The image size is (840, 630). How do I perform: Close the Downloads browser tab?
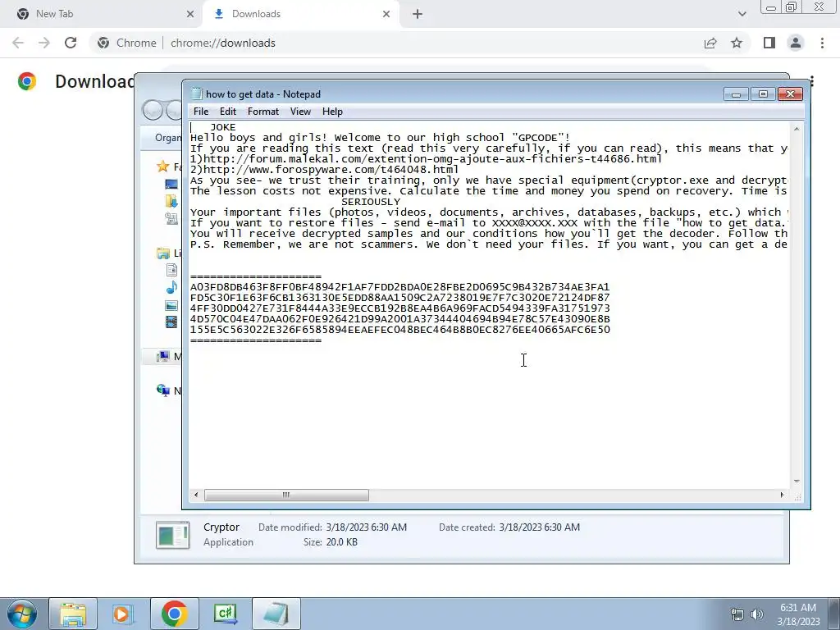386,14
